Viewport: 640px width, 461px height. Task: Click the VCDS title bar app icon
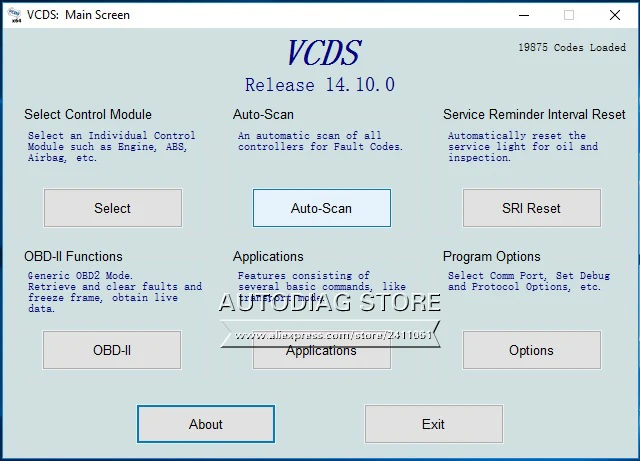(x=15, y=15)
